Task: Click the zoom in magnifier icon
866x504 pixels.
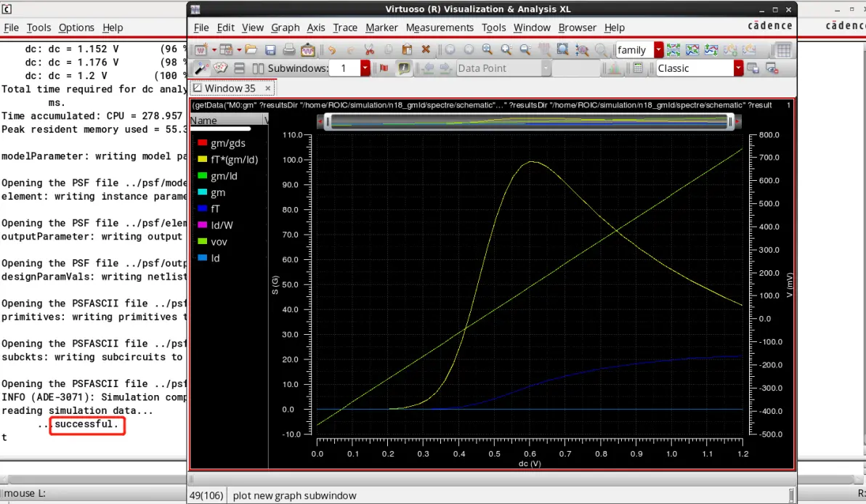Action: click(506, 49)
